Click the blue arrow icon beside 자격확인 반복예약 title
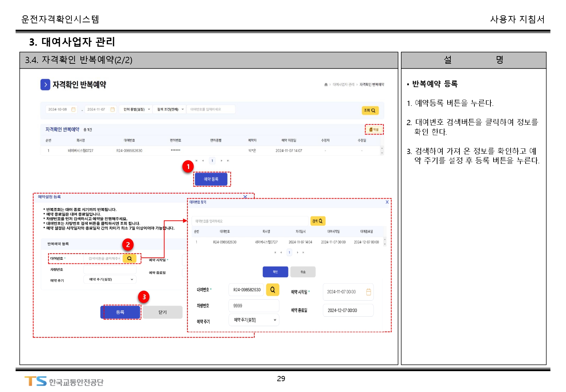This screenshot has height=392, width=566. pos(45,85)
